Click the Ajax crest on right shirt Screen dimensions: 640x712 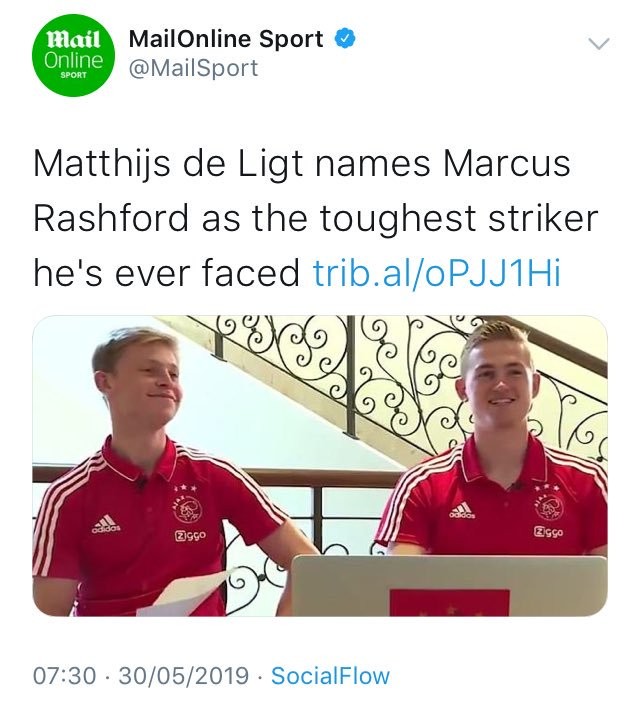pyautogui.click(x=549, y=505)
